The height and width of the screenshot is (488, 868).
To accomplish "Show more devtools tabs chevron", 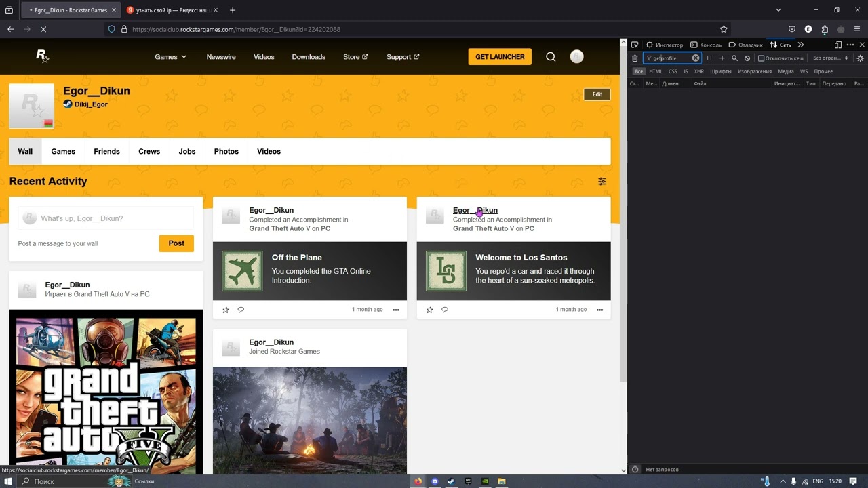I will 801,45.
